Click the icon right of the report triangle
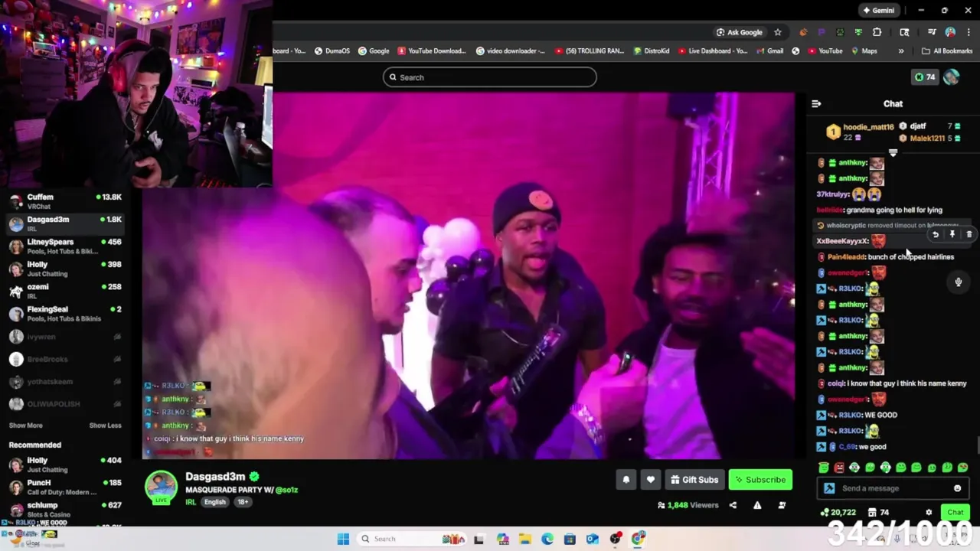Viewport: 980px width, 551px height. (782, 505)
